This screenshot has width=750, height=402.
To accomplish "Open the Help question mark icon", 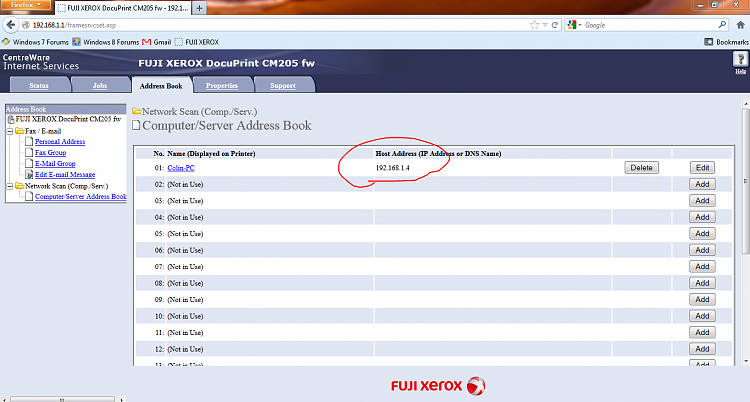I will [740, 59].
